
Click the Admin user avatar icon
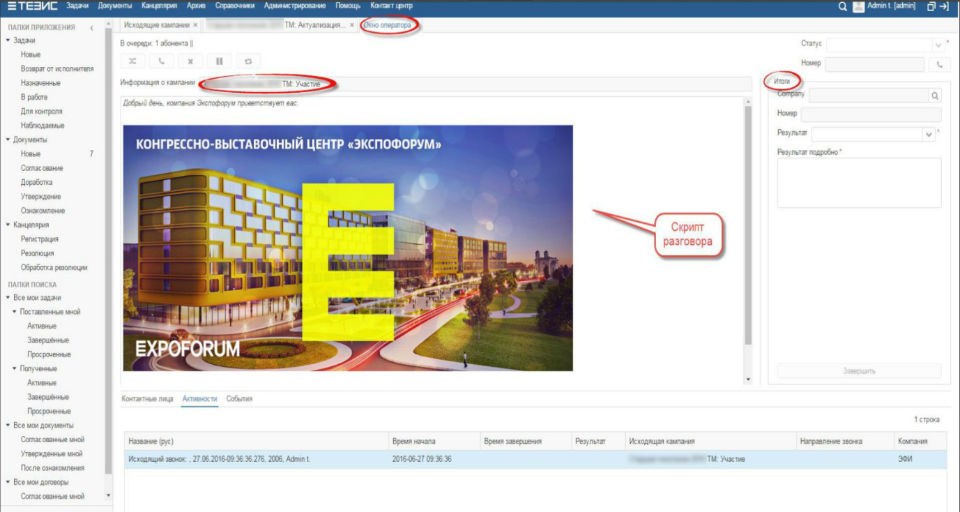point(858,6)
